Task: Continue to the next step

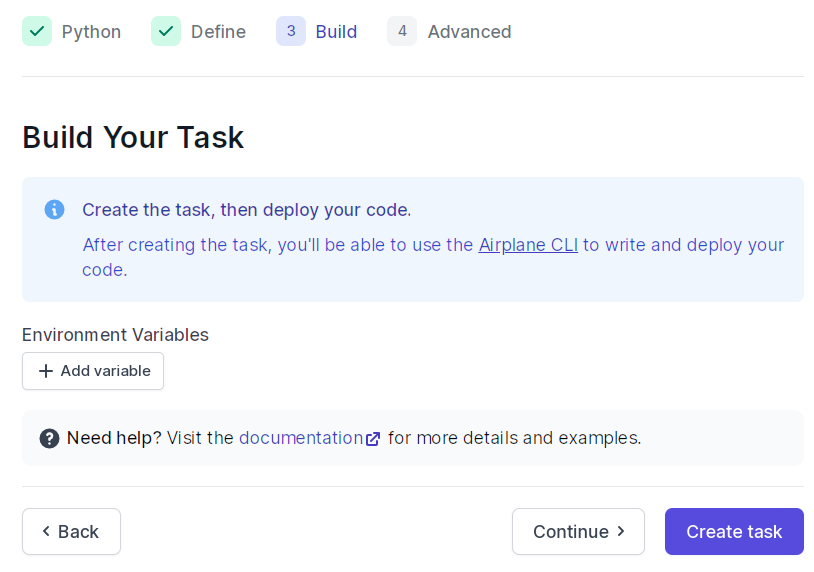Action: coord(578,532)
